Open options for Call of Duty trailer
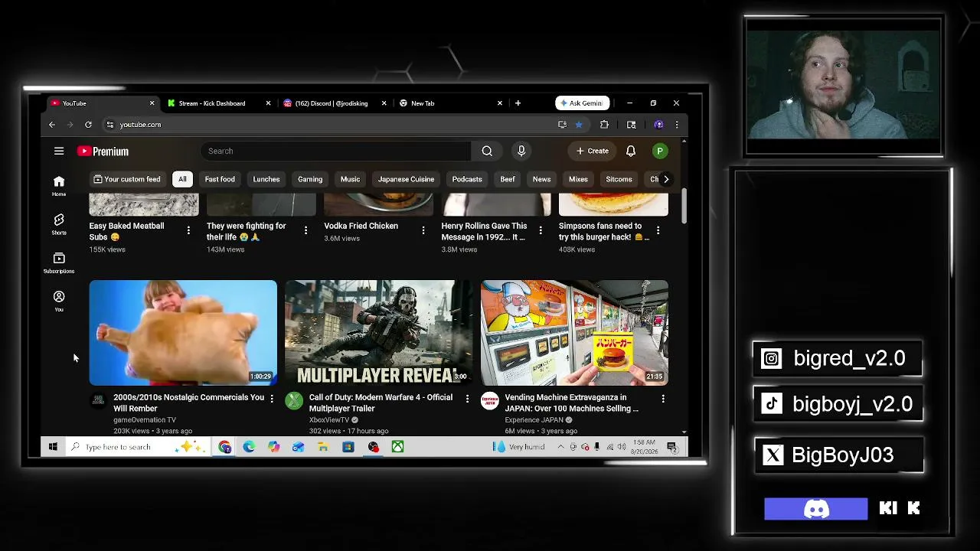The height and width of the screenshot is (551, 980). pyautogui.click(x=467, y=399)
